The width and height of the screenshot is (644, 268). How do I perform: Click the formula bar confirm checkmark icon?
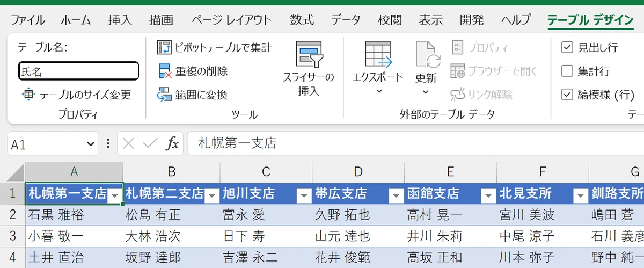pos(150,143)
